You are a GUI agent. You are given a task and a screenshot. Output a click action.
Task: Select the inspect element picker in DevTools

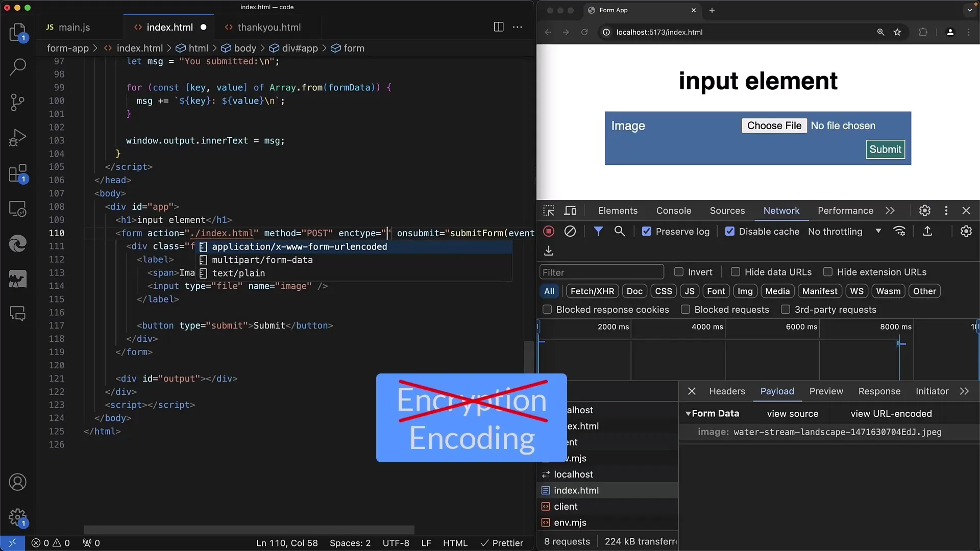pos(549,211)
